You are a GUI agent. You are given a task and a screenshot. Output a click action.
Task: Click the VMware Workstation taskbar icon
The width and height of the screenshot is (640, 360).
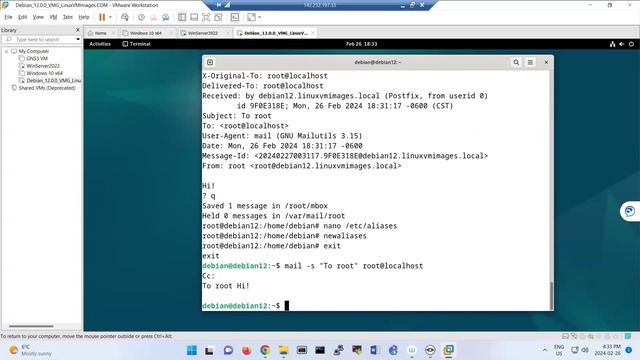pyautogui.click(x=448, y=350)
